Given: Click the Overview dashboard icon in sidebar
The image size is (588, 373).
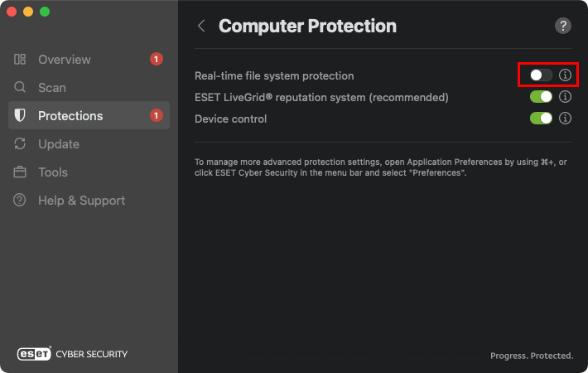Looking at the screenshot, I should point(21,60).
